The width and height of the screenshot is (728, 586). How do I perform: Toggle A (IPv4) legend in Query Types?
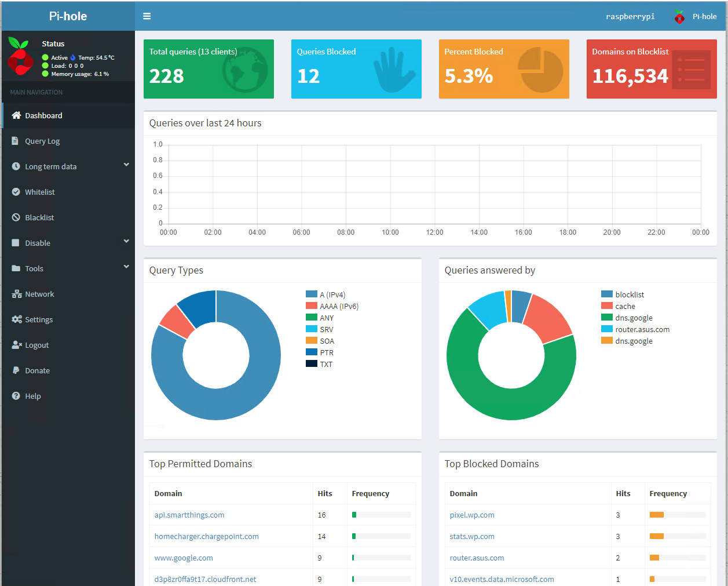326,294
